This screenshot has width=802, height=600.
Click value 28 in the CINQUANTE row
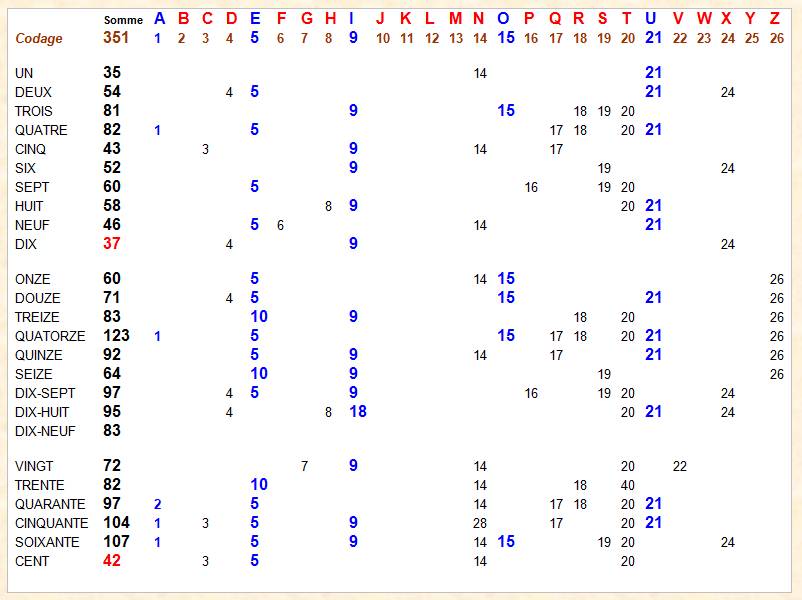pos(480,523)
